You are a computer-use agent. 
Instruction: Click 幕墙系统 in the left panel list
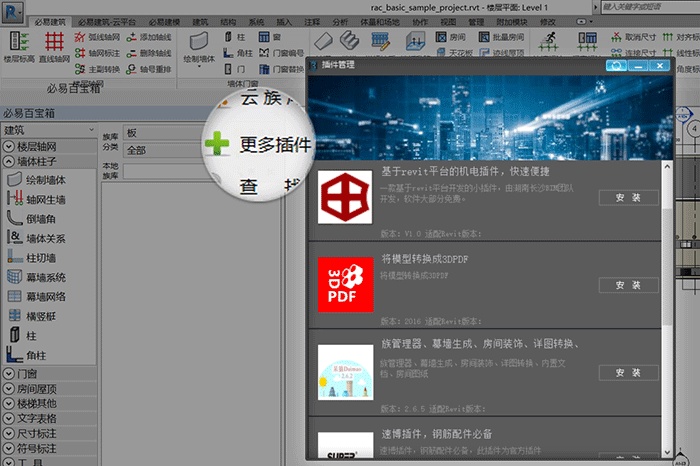point(37,277)
